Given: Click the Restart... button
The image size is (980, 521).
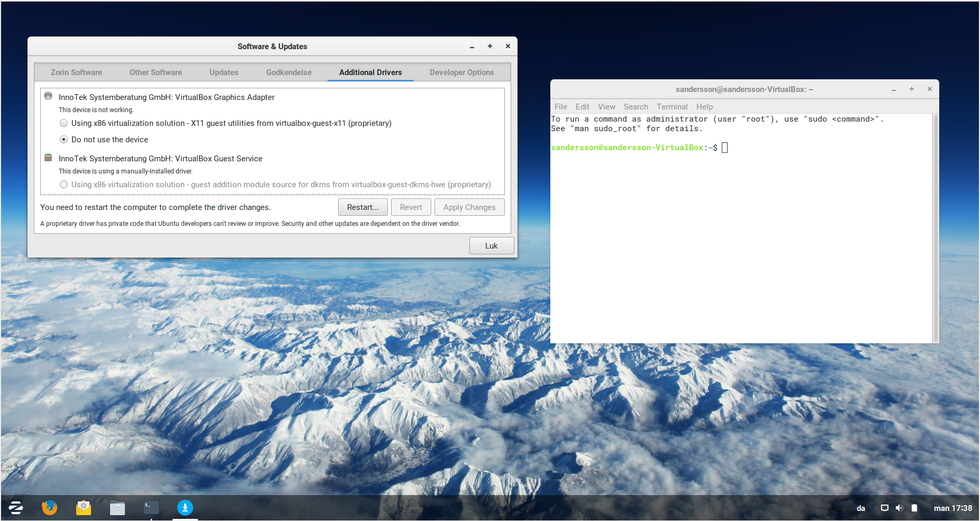Looking at the screenshot, I should [363, 207].
